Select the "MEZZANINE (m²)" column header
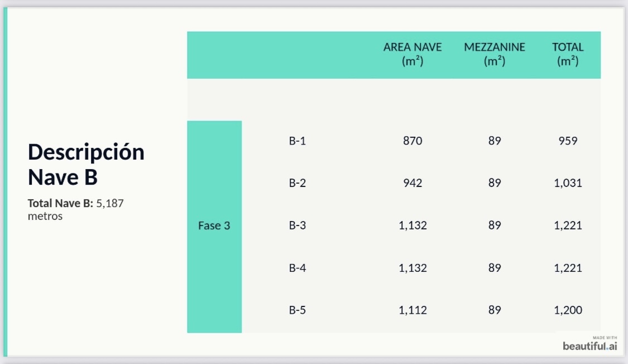The height and width of the screenshot is (364, 628). click(x=495, y=54)
